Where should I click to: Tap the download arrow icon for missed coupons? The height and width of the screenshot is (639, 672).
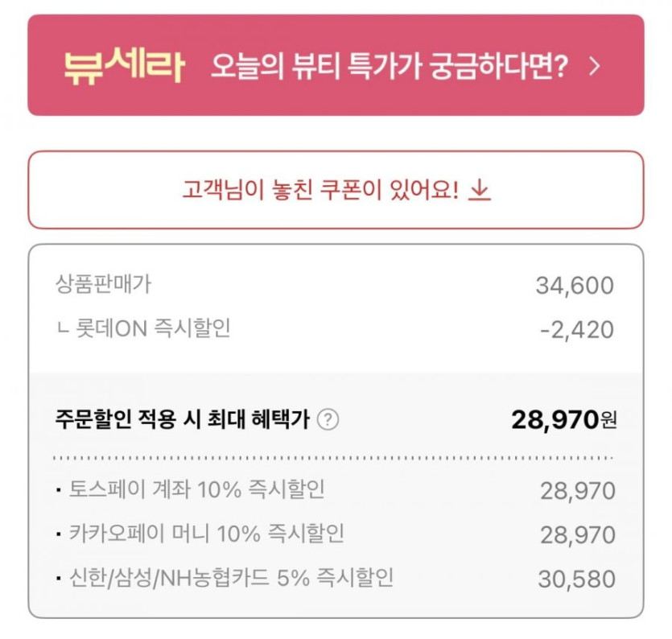(480, 190)
